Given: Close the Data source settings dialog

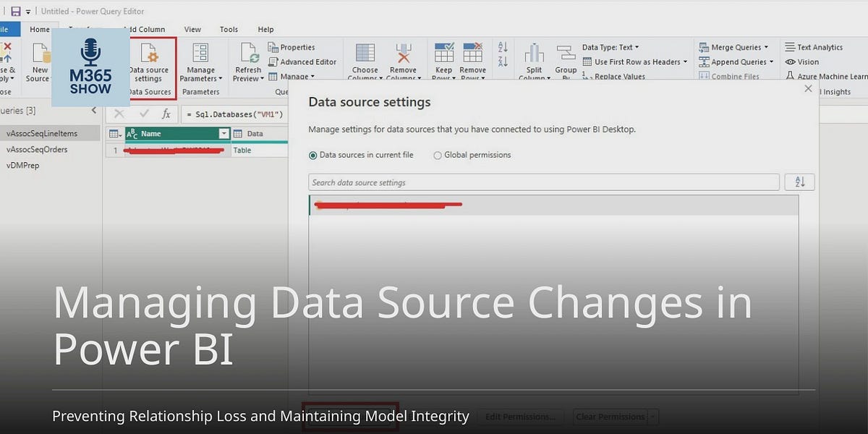Looking at the screenshot, I should (x=808, y=88).
